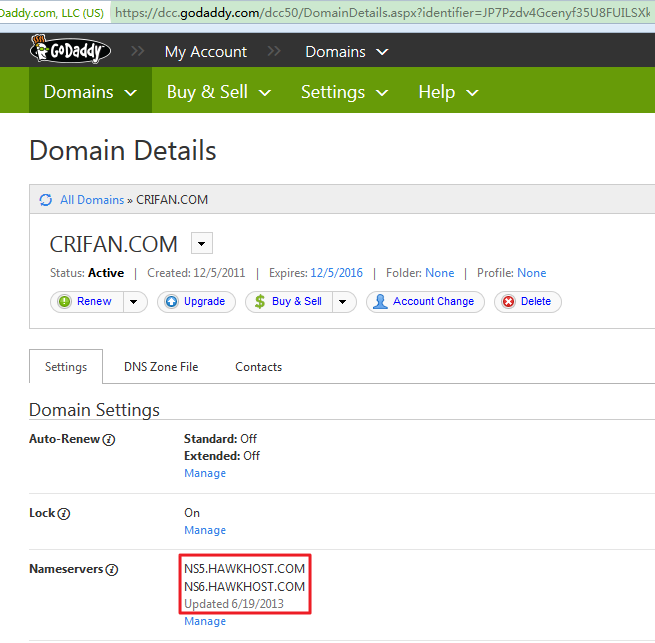Open the Buy & Sell button dropdown arrow
655x643 pixels.
click(x=343, y=302)
